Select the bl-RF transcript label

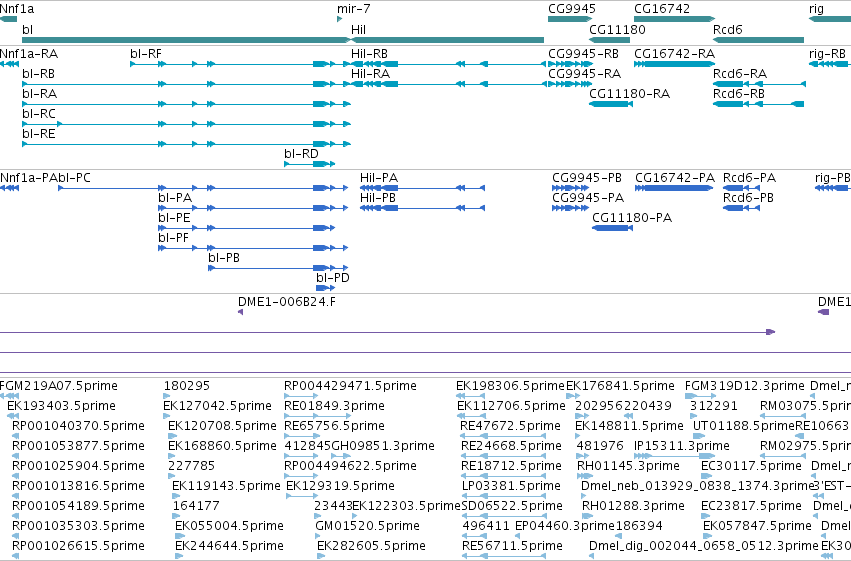pyautogui.click(x=145, y=54)
